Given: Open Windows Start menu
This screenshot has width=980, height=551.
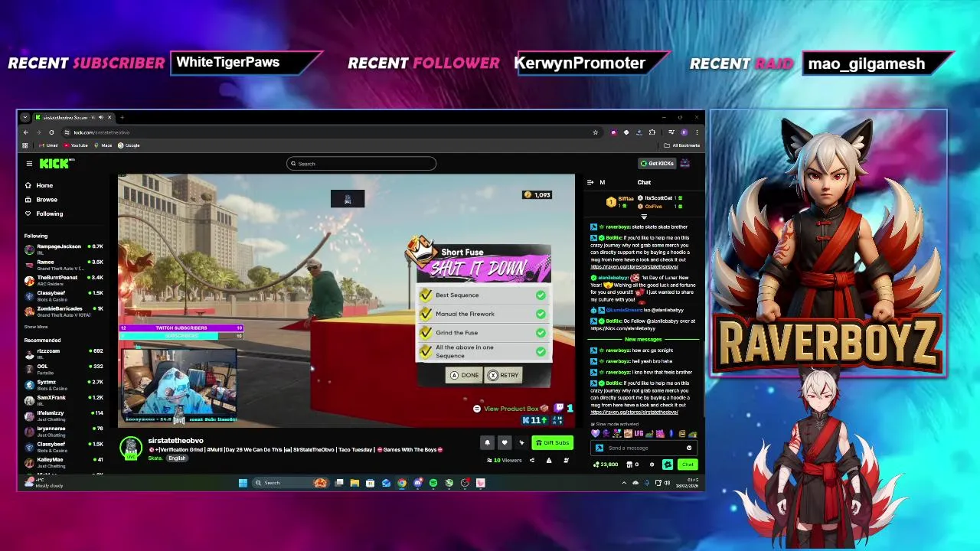Looking at the screenshot, I should (243, 483).
